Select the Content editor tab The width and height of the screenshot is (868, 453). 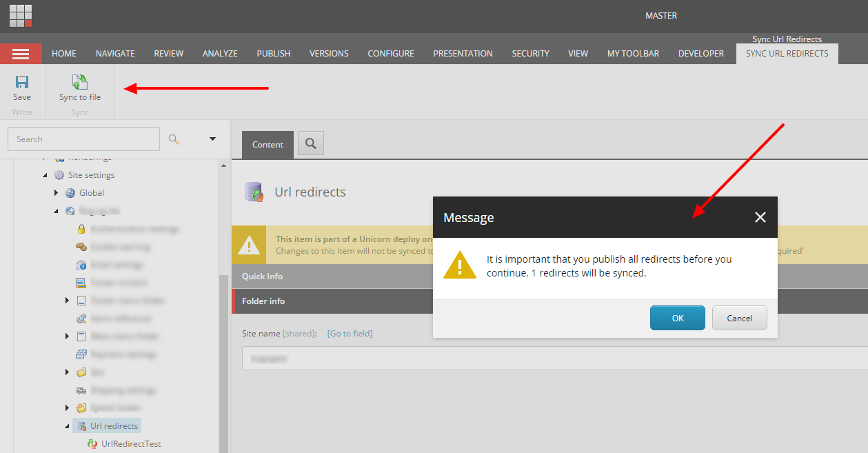click(268, 145)
